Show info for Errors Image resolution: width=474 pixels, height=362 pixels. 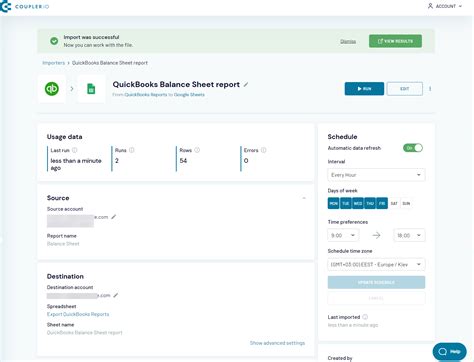[263, 150]
